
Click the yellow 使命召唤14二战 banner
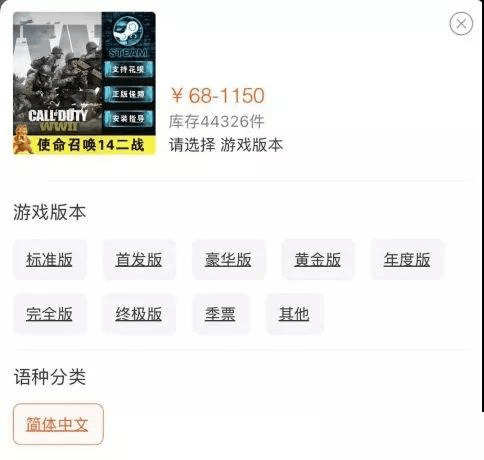pos(84,145)
